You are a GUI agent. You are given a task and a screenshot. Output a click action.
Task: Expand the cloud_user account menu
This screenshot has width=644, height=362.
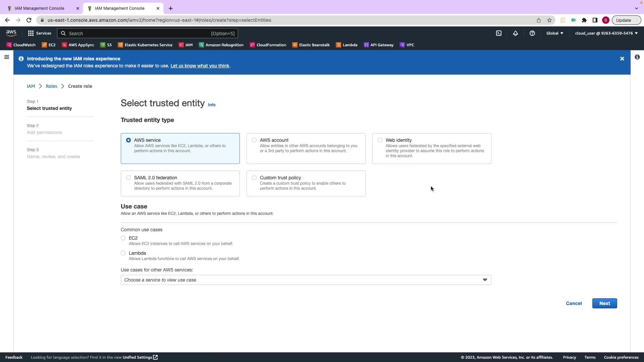[606, 33]
